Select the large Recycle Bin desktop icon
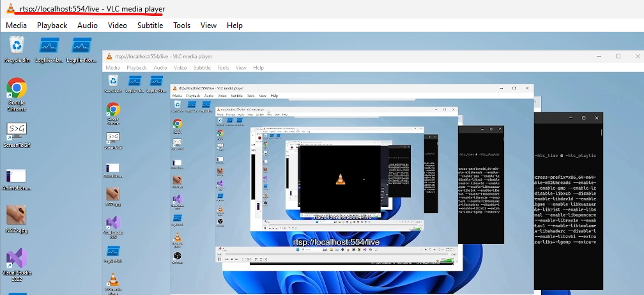Screen dimensions: 644x295 click(17, 49)
